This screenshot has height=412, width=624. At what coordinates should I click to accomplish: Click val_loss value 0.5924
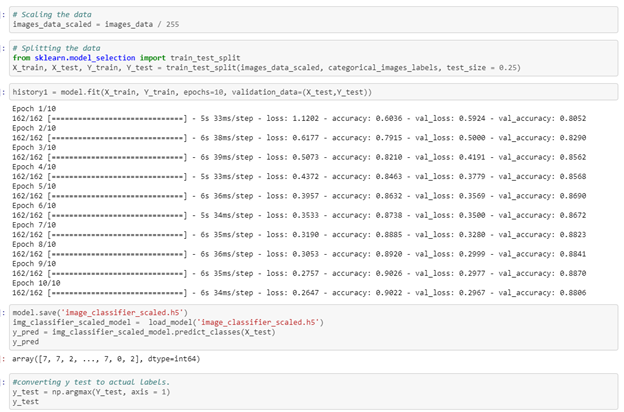[472, 118]
